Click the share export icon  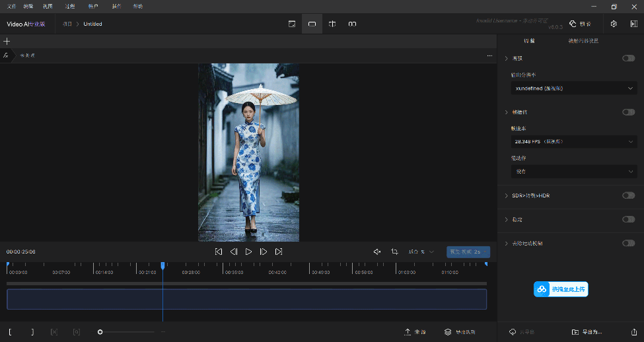pos(633,331)
